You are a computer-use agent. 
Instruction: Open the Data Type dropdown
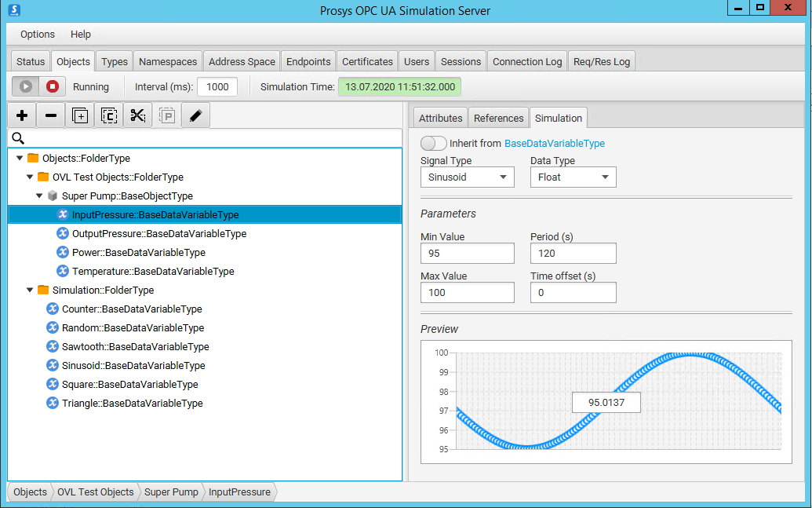[x=573, y=177]
